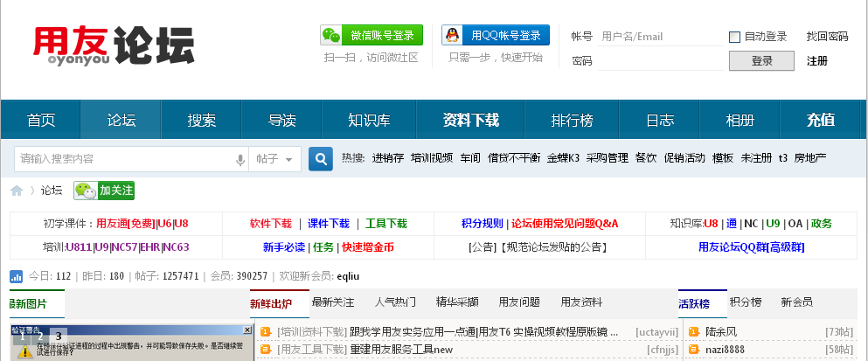Open the 帖子 search type dropdown

click(274, 159)
